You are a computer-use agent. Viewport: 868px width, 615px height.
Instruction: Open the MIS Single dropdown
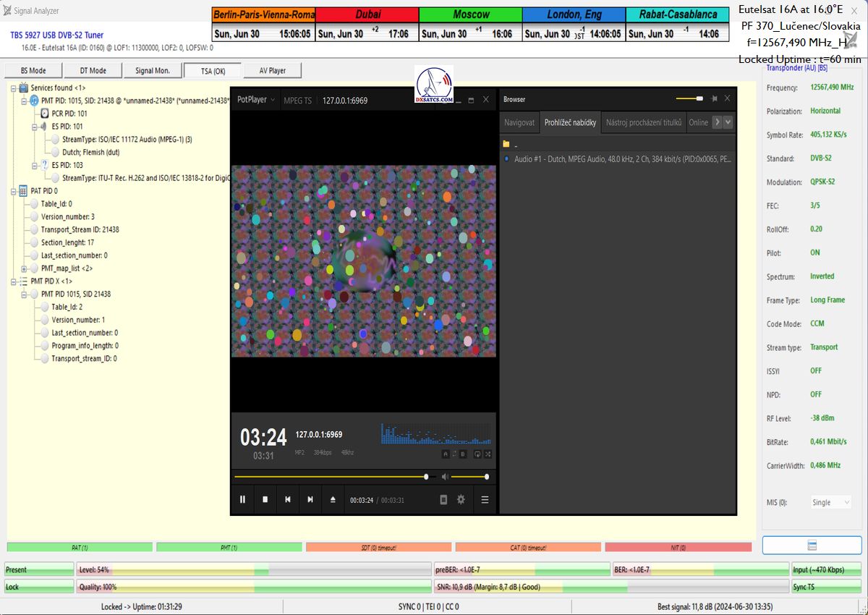830,502
